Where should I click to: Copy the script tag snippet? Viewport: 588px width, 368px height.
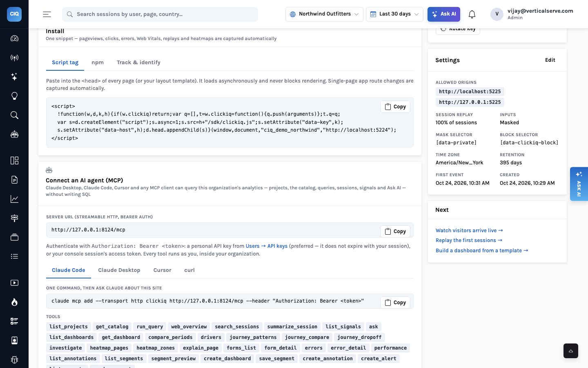pos(395,107)
